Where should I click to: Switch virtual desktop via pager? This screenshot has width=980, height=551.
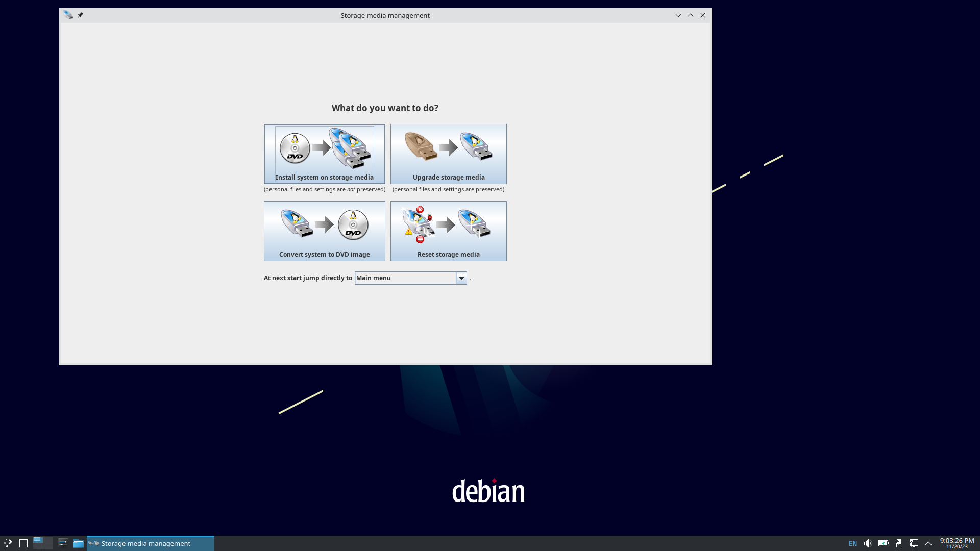(x=43, y=543)
